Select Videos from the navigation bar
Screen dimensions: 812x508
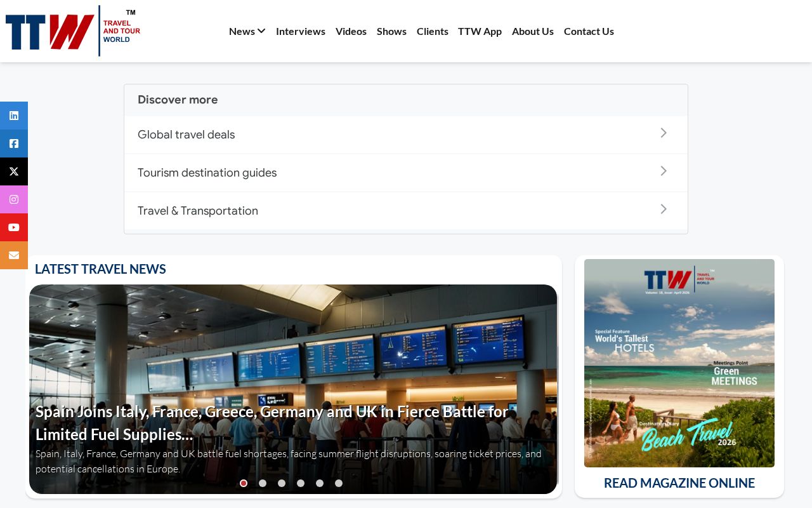point(351,31)
